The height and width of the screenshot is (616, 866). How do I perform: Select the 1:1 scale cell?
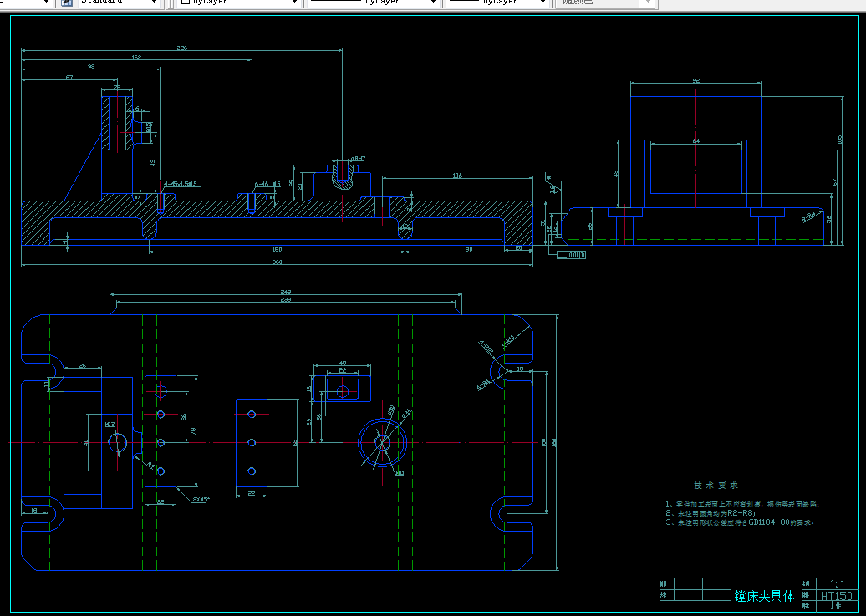point(838,584)
